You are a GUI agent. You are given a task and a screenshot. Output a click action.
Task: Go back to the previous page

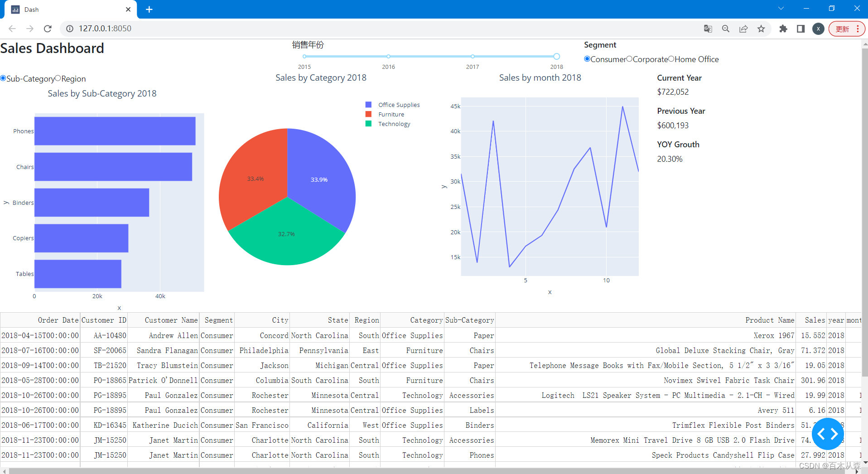(12, 29)
